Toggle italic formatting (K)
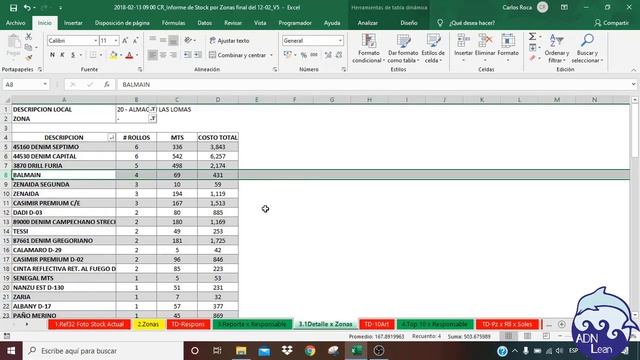 click(62, 55)
